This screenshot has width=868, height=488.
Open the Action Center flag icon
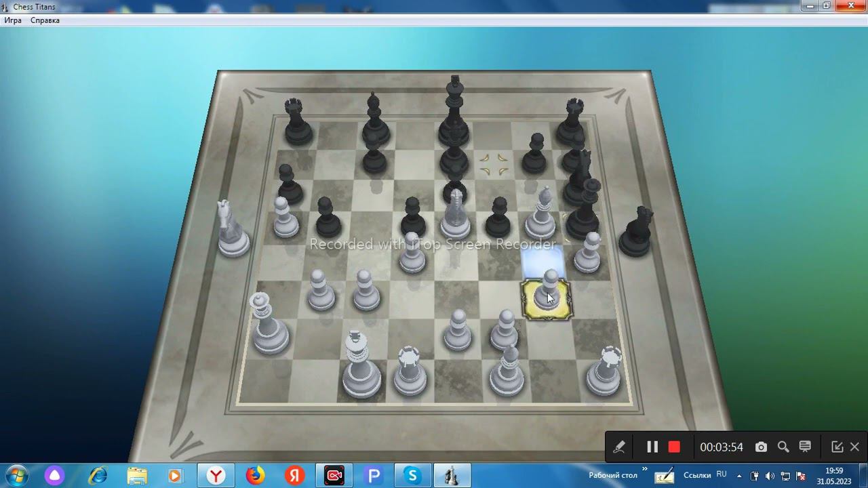800,476
